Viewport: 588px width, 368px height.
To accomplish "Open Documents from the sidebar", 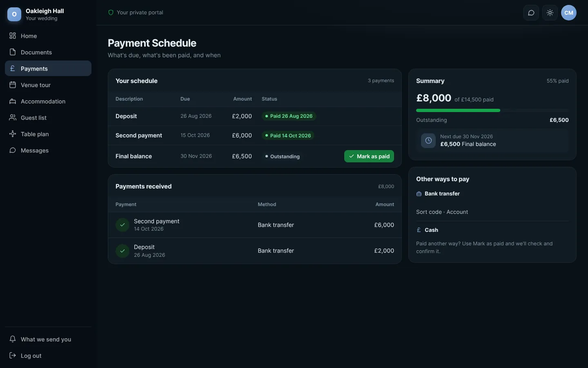I will pyautogui.click(x=48, y=52).
